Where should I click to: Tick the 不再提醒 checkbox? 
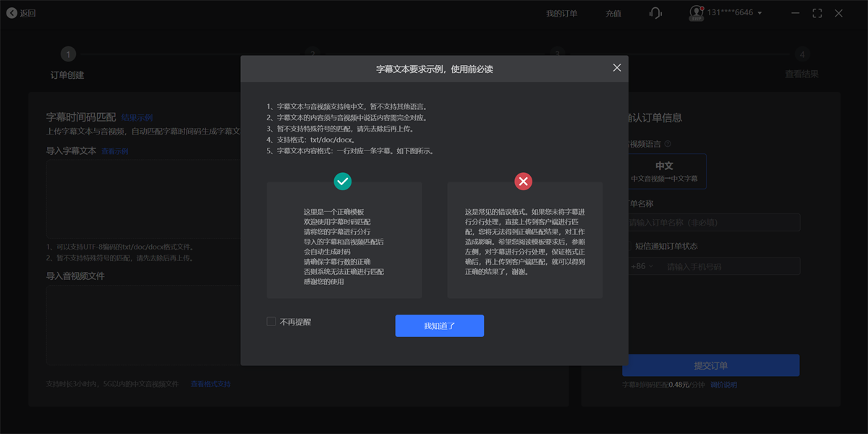(271, 321)
